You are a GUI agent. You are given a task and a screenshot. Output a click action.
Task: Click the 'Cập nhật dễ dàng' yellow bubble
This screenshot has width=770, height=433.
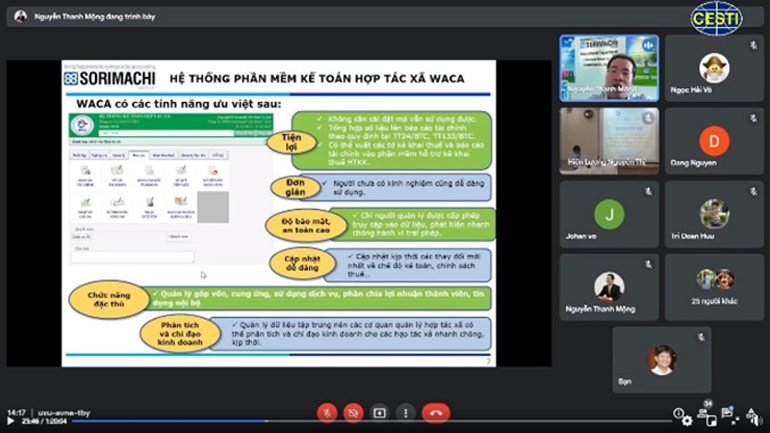pos(302,263)
